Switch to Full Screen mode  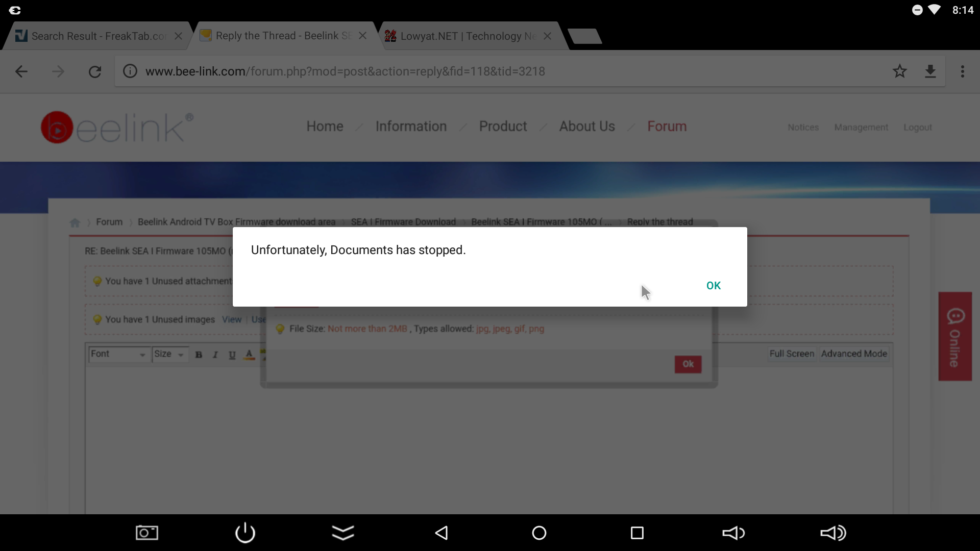[x=791, y=353]
